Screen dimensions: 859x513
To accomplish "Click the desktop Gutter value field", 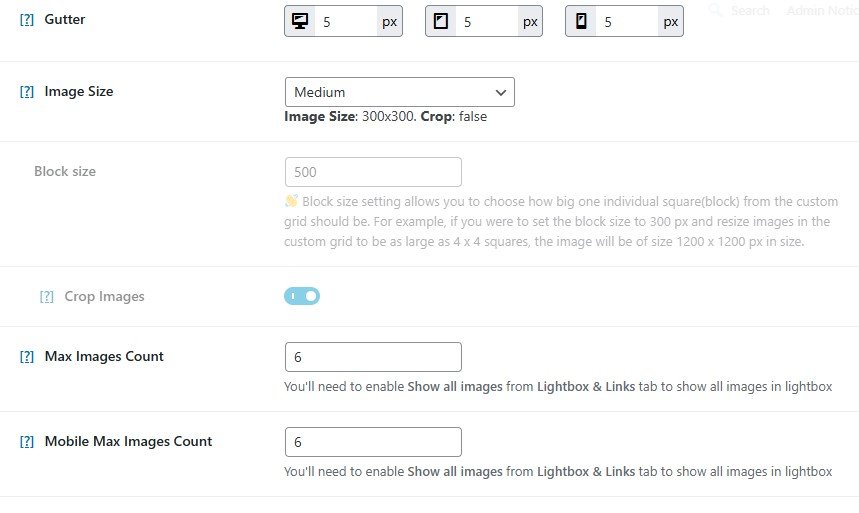I will [345, 21].
